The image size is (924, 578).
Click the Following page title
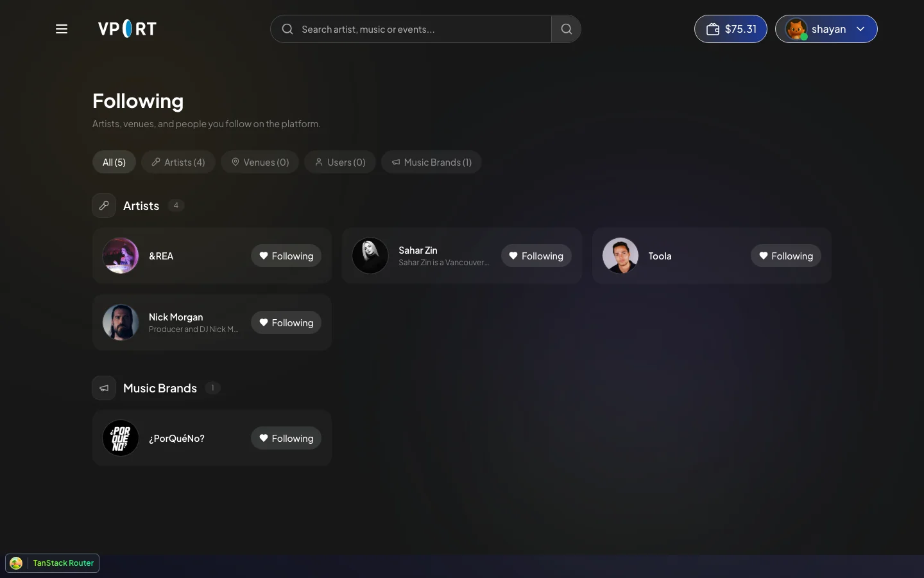point(138,101)
